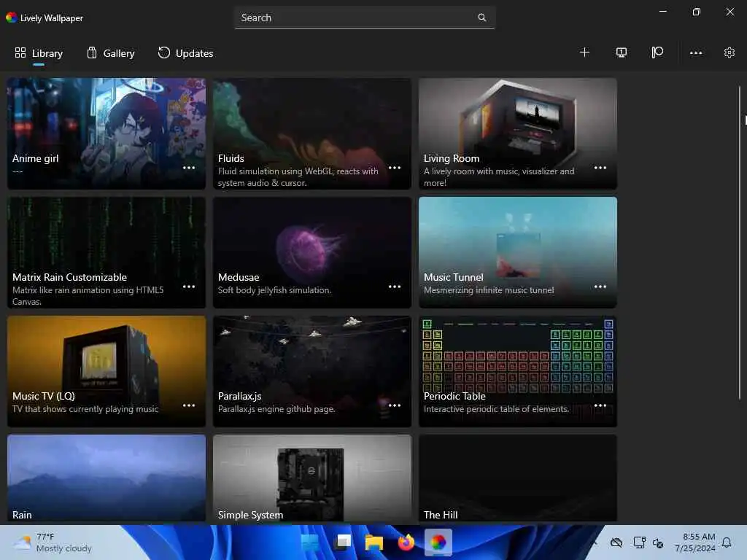Click the Add Wallpaper plus icon
747x560 pixels.
[584, 52]
